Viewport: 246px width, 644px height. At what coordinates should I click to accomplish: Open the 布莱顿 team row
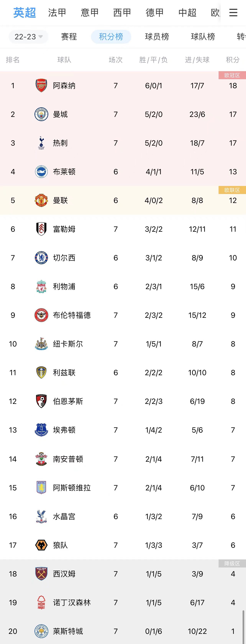(123, 171)
